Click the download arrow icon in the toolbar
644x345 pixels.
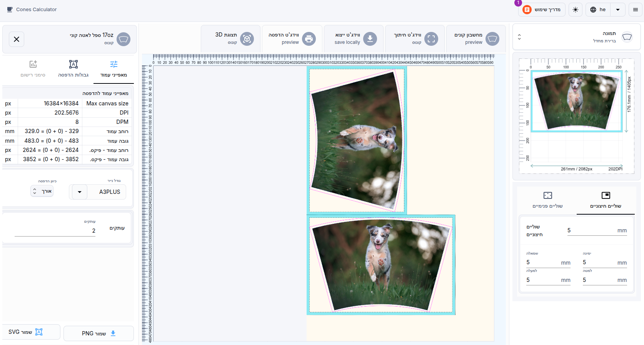click(370, 39)
